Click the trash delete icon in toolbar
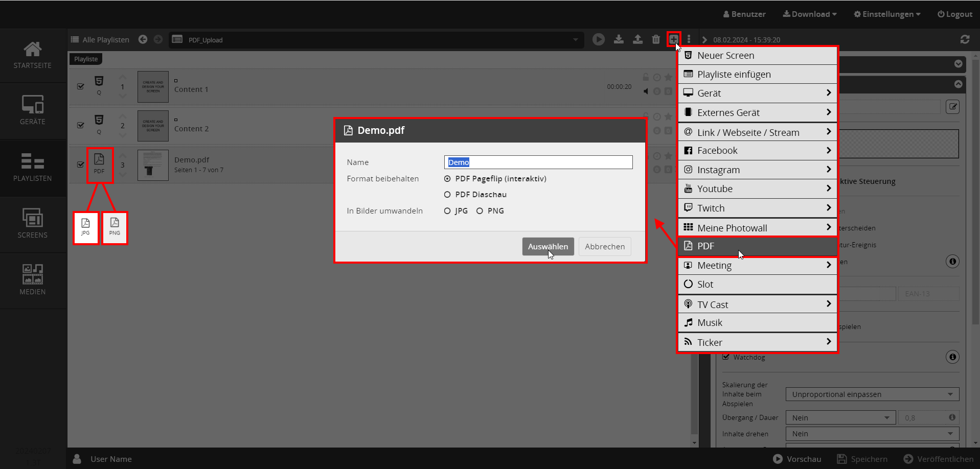The height and width of the screenshot is (469, 980). pos(656,39)
